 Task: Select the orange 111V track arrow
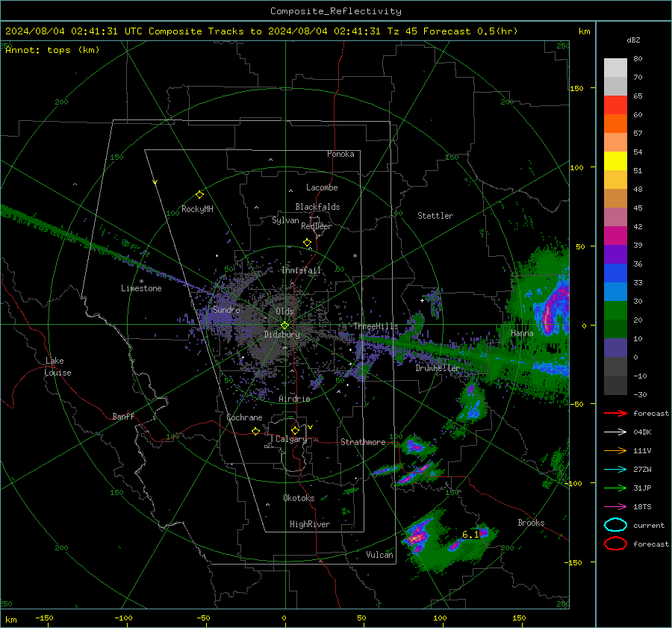pos(616,450)
